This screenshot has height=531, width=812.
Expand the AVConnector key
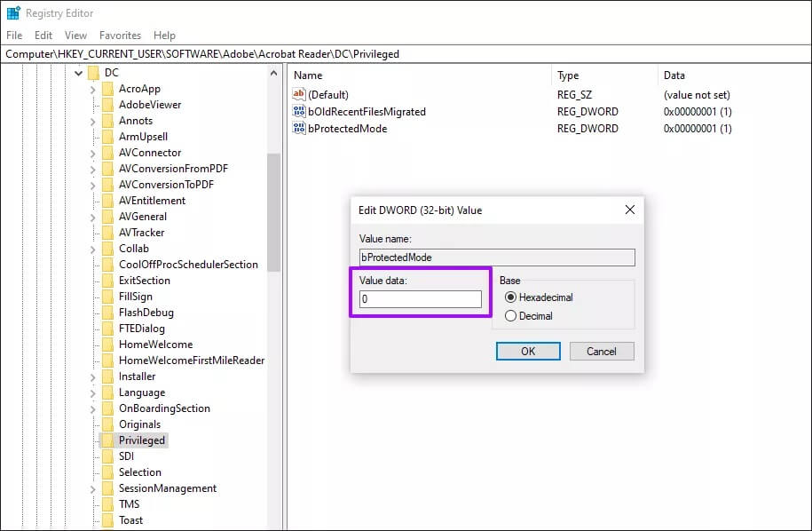pyautogui.click(x=92, y=154)
